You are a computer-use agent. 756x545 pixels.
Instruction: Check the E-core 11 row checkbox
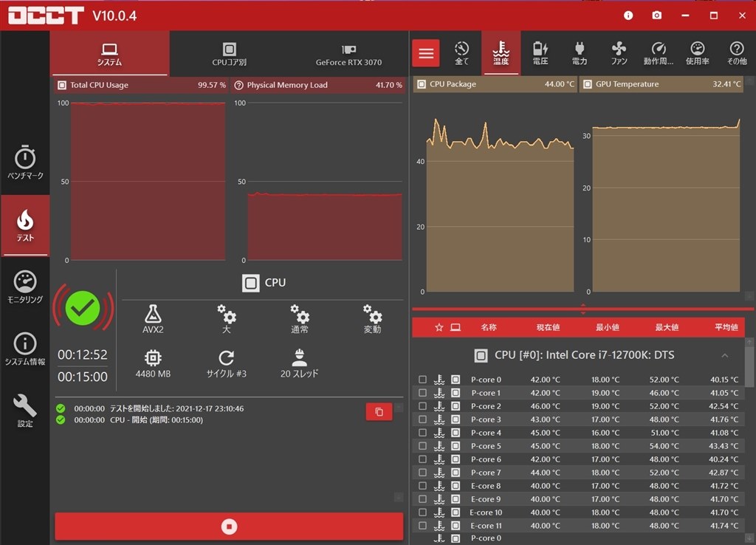(x=422, y=526)
